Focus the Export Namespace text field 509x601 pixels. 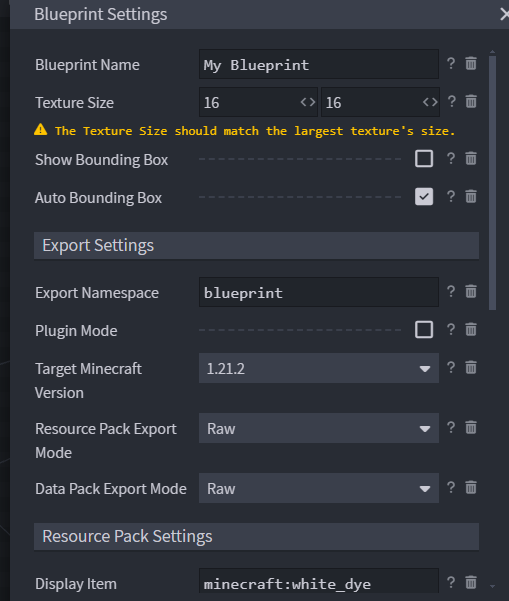(x=319, y=292)
